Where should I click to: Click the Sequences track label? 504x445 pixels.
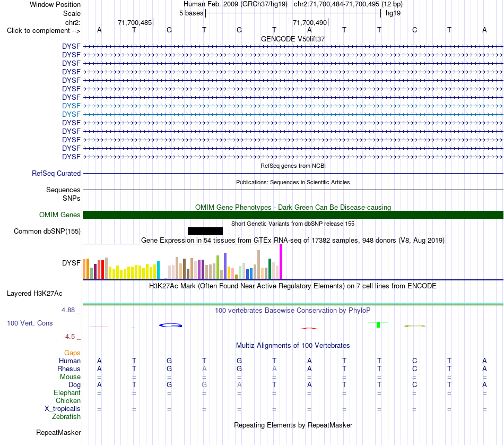(63, 190)
